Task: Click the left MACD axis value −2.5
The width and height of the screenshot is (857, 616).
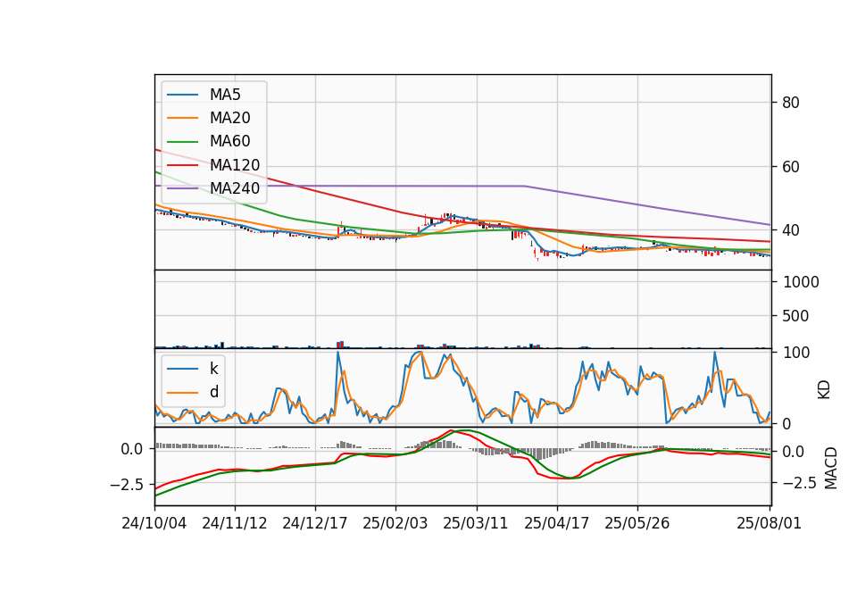Action: pos(127,485)
